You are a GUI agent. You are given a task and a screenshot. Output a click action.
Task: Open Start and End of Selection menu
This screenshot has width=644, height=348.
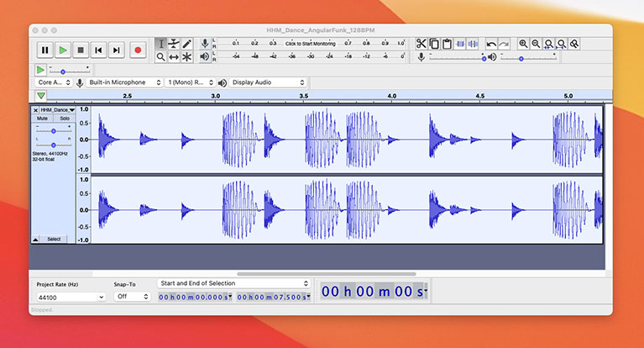click(x=233, y=284)
